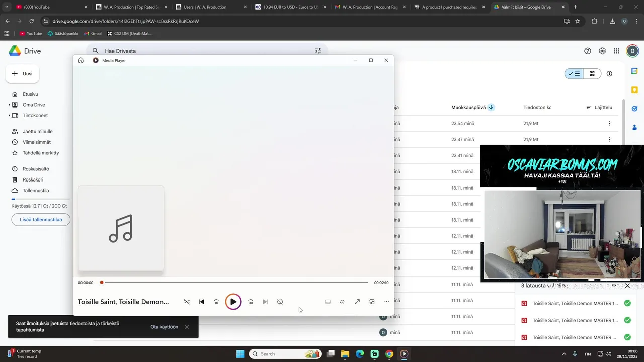644x362 pixels.
Task: Click the seek bar position handle
Action: (x=102, y=283)
